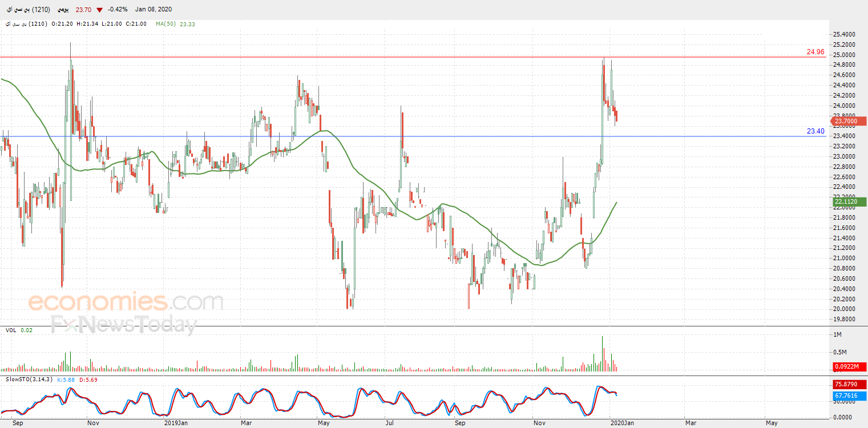Click the H:21.34 high value
Image resolution: width=868 pixels, height=428 pixels.
[x=87, y=24]
